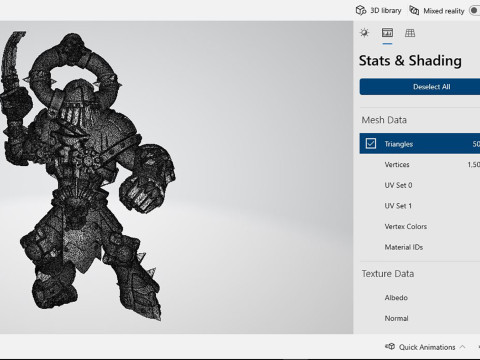
Task: Click the Mesh Data section heading
Action: 384,120
